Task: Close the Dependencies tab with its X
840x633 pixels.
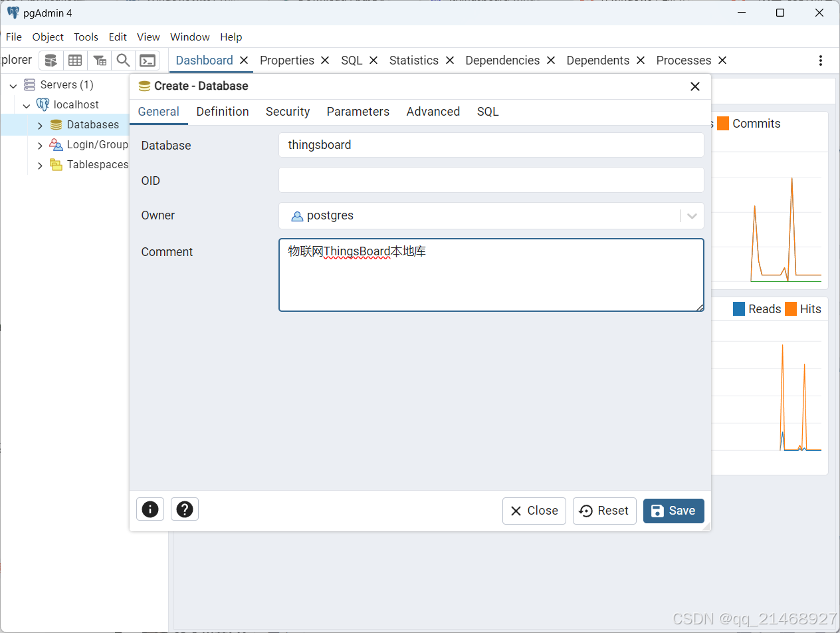Action: pos(551,61)
